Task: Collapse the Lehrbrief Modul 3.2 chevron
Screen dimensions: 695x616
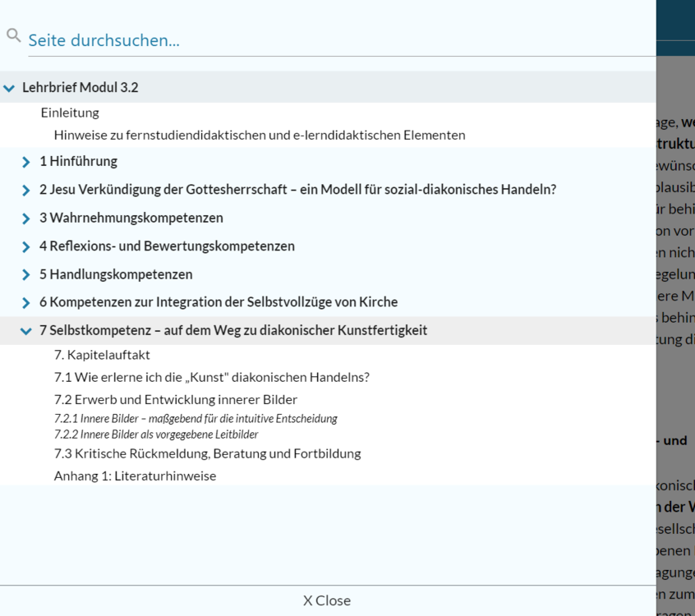Action: tap(9, 88)
